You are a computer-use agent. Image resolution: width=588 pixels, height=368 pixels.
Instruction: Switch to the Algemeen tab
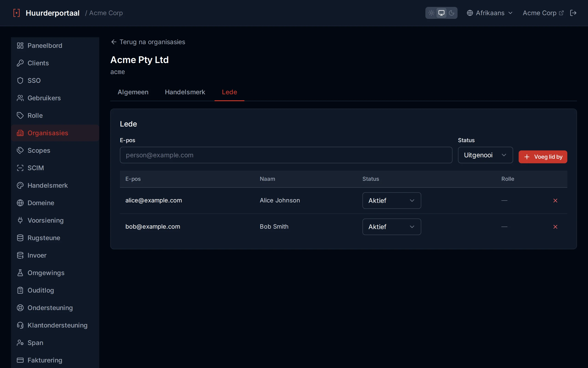click(133, 92)
